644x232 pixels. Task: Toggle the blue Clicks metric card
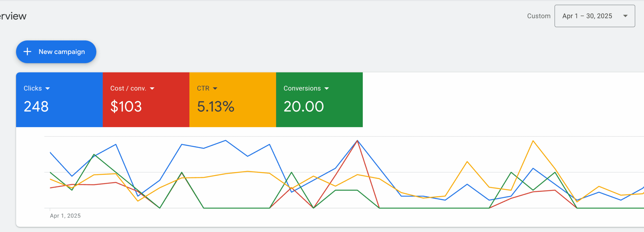[x=59, y=100]
